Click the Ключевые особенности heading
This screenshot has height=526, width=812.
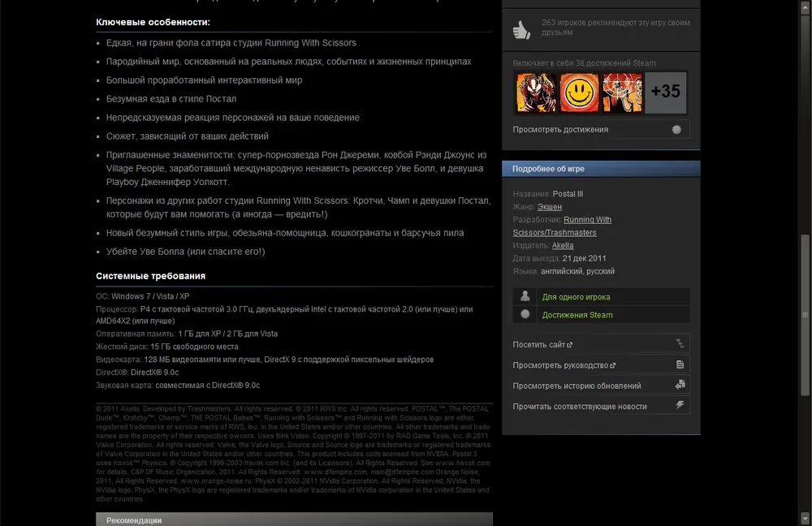(x=153, y=22)
